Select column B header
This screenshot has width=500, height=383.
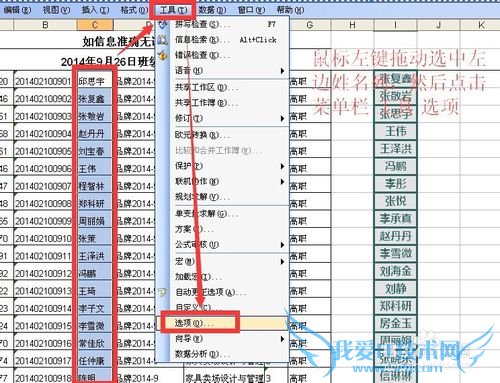[x=45, y=25]
